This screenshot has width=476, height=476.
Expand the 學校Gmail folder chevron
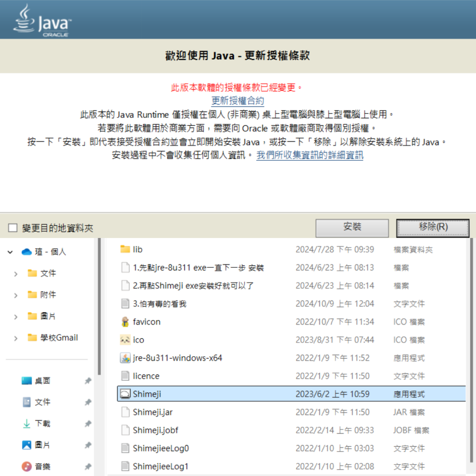click(15, 338)
